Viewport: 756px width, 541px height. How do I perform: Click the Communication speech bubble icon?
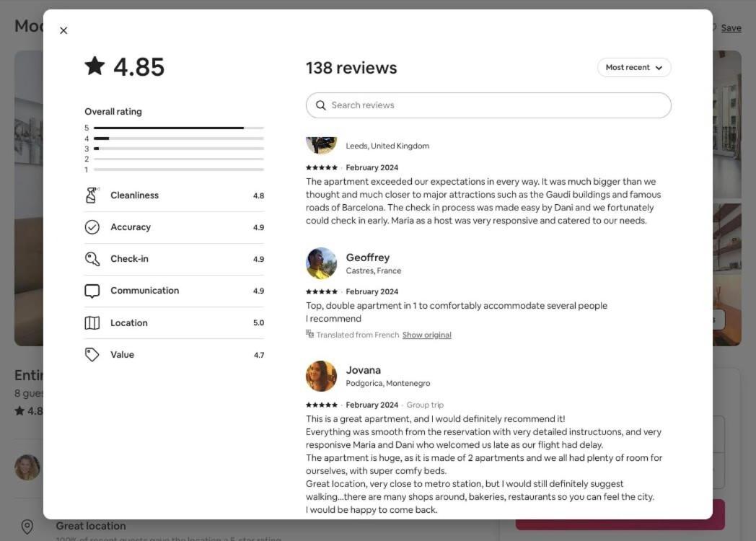pos(92,291)
